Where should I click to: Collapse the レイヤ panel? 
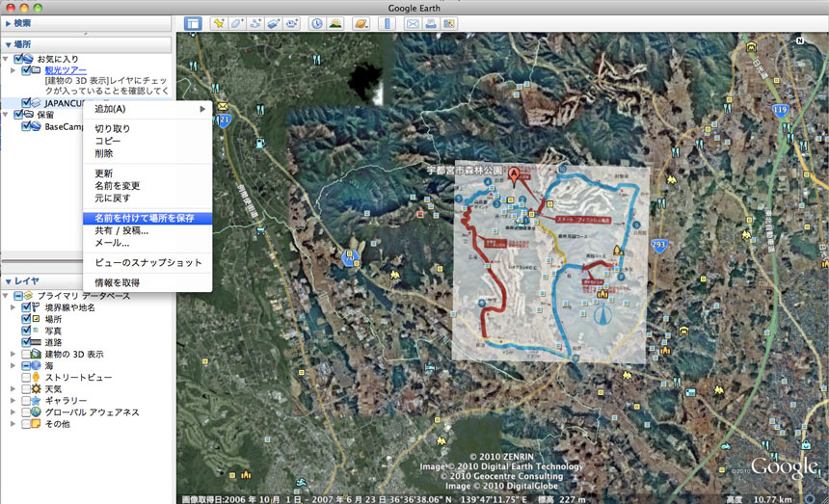point(8,281)
